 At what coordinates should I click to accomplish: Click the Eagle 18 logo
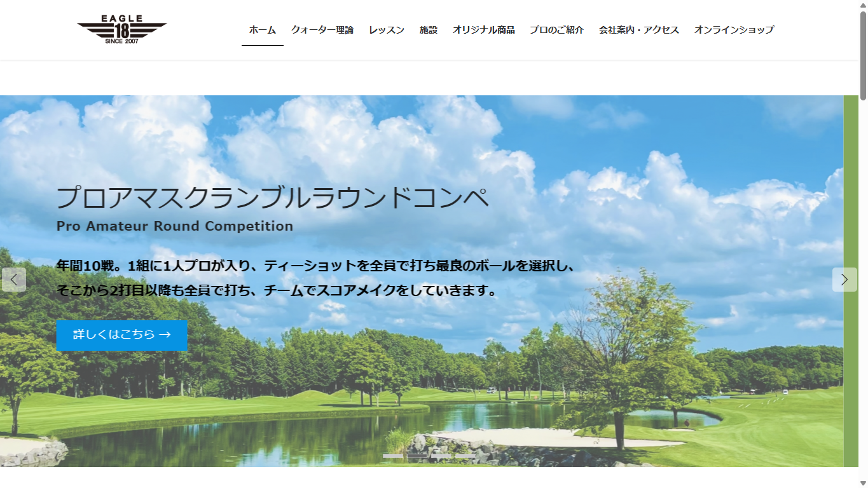121,30
